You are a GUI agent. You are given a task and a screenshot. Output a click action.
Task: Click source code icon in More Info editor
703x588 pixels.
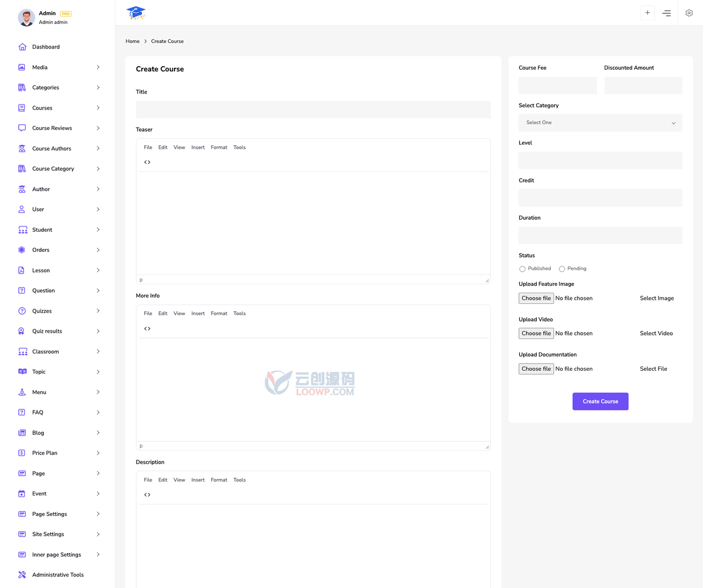(x=147, y=329)
